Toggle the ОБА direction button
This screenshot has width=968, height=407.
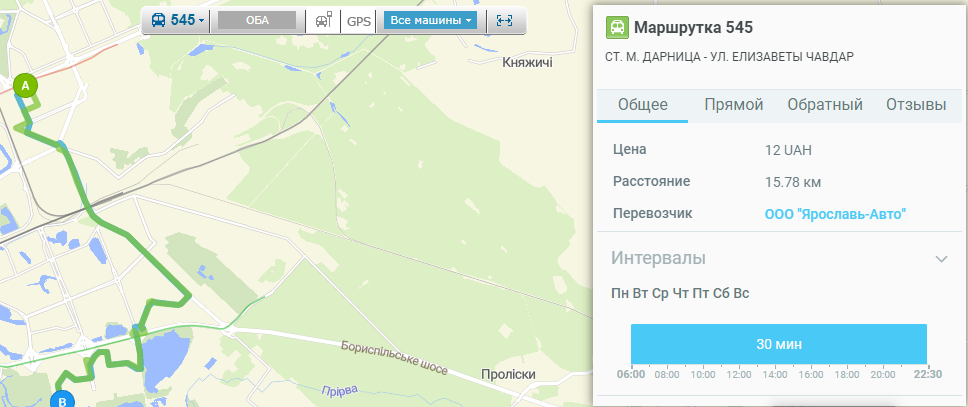pyautogui.click(x=257, y=20)
